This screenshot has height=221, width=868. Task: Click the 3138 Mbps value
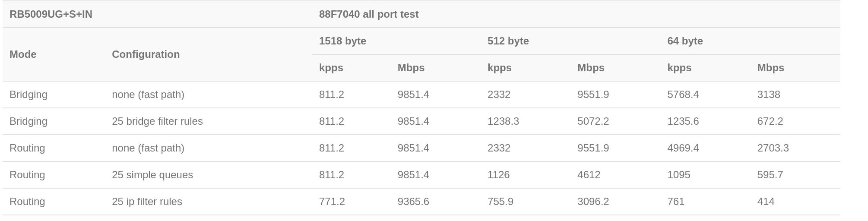(769, 95)
